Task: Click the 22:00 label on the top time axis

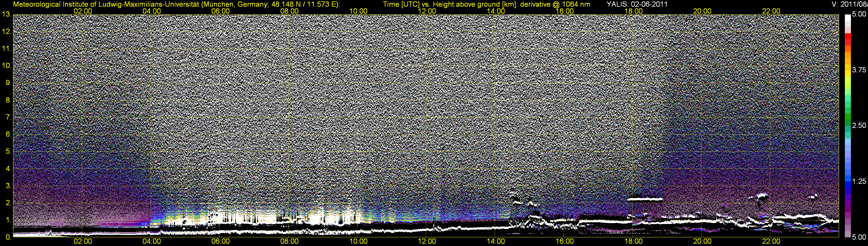Action: 771,11
